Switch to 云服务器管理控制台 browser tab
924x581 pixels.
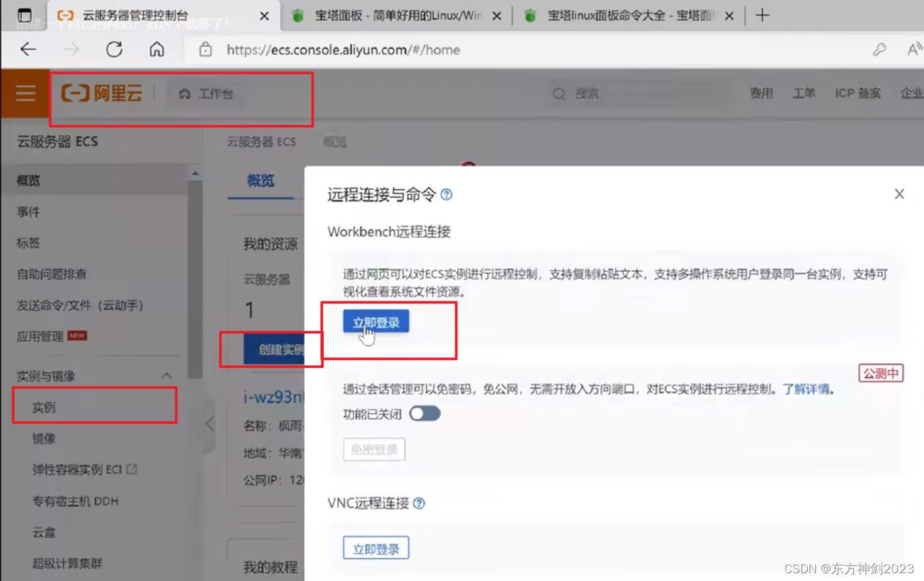point(163,15)
